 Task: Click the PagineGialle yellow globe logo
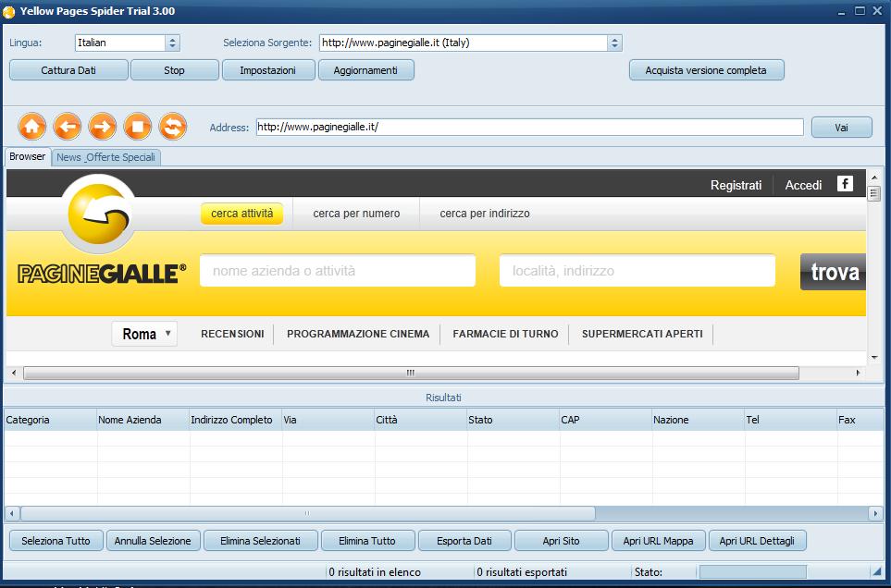[x=99, y=214]
